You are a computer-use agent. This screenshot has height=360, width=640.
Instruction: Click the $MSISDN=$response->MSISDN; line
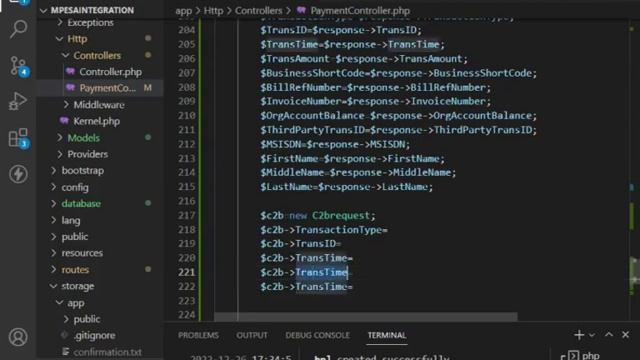click(335, 144)
